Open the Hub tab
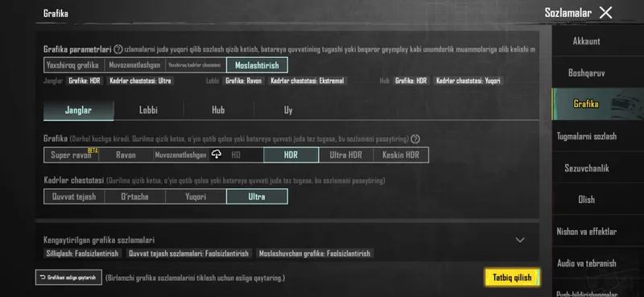644x297 pixels. [x=218, y=110]
